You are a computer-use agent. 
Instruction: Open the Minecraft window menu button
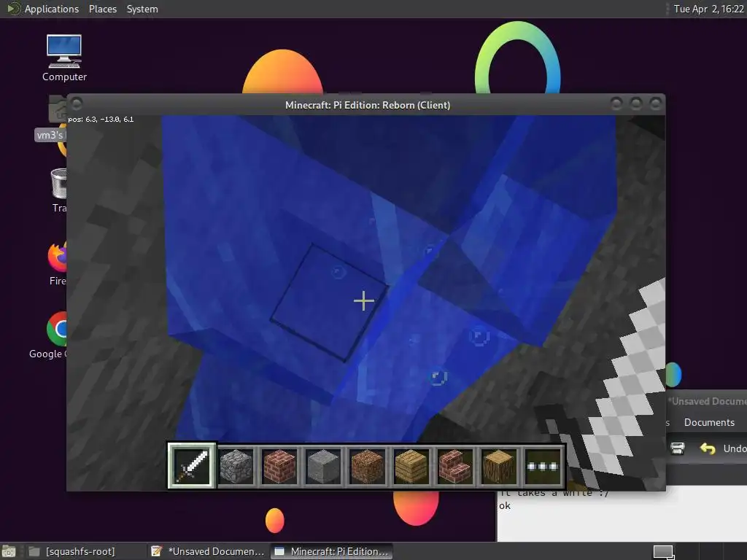pos(77,104)
